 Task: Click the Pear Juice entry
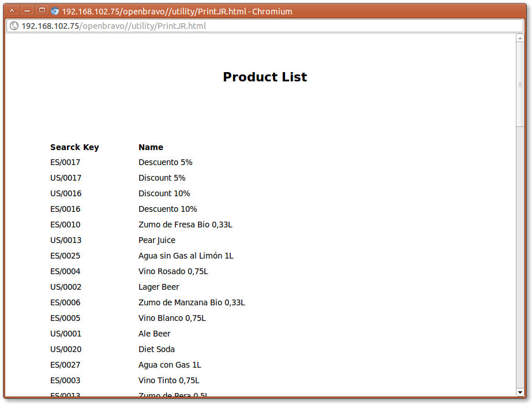156,241
